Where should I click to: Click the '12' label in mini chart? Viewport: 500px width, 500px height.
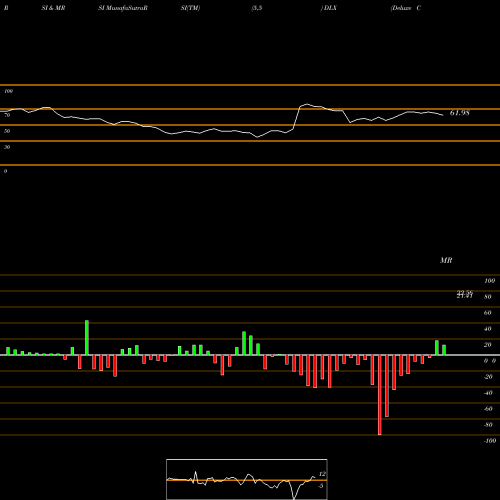[x=322, y=474]
